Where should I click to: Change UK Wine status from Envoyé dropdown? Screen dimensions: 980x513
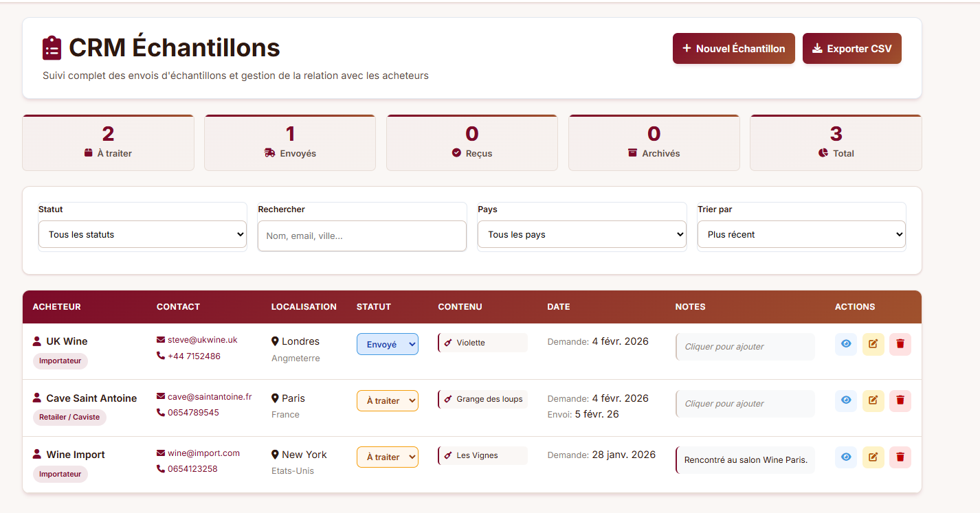click(387, 343)
